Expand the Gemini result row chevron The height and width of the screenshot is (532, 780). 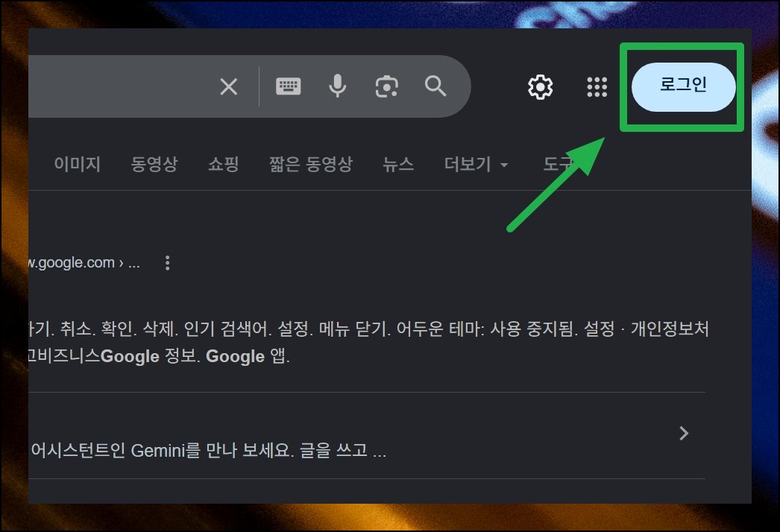click(684, 433)
